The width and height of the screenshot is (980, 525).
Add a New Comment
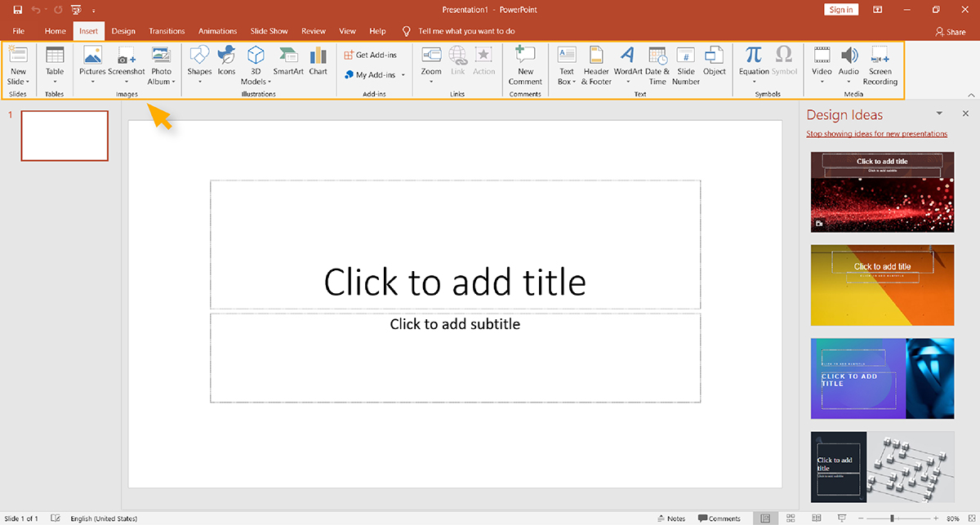525,65
